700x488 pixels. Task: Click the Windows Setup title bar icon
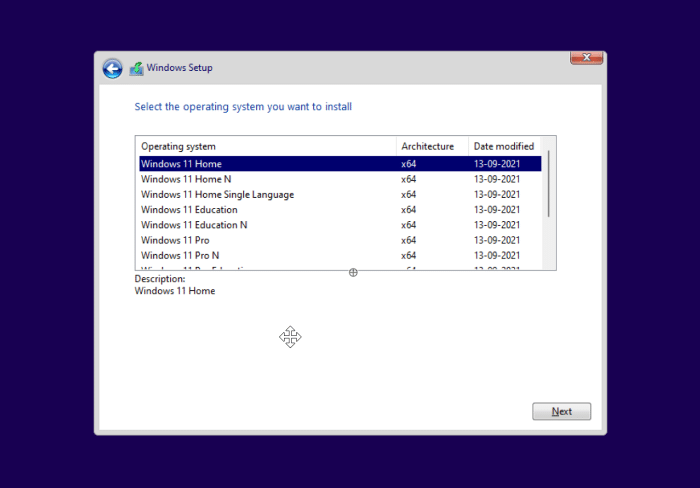(x=136, y=68)
